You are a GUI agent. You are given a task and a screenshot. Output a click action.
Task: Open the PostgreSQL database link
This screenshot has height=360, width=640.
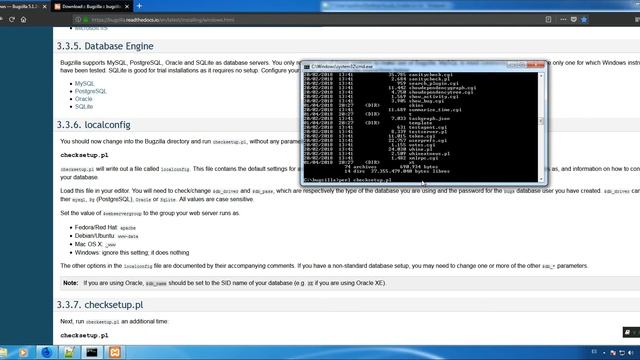91,91
